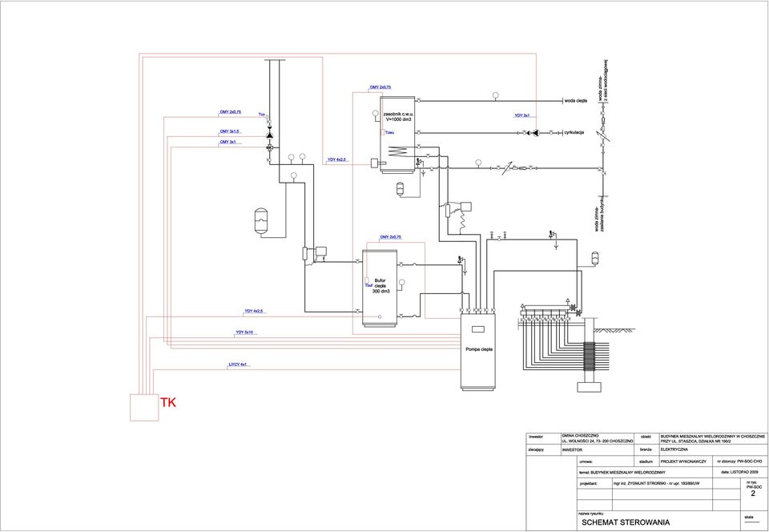Viewport: 769px width, 532px height.
Task: Select the square TK controller box
Action: [144, 408]
